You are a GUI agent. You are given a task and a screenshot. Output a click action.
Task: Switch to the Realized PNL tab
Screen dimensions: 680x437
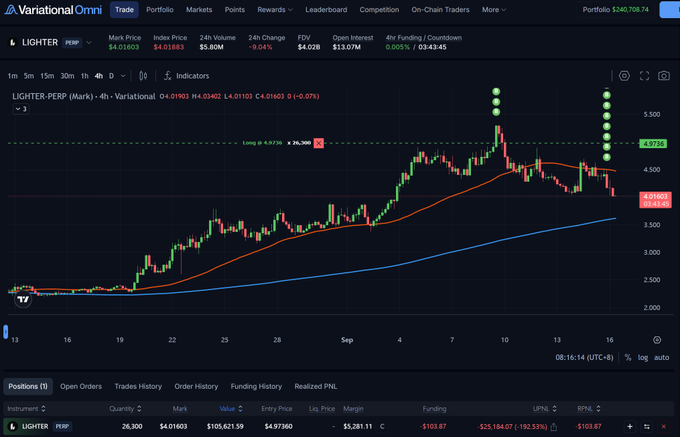click(316, 386)
